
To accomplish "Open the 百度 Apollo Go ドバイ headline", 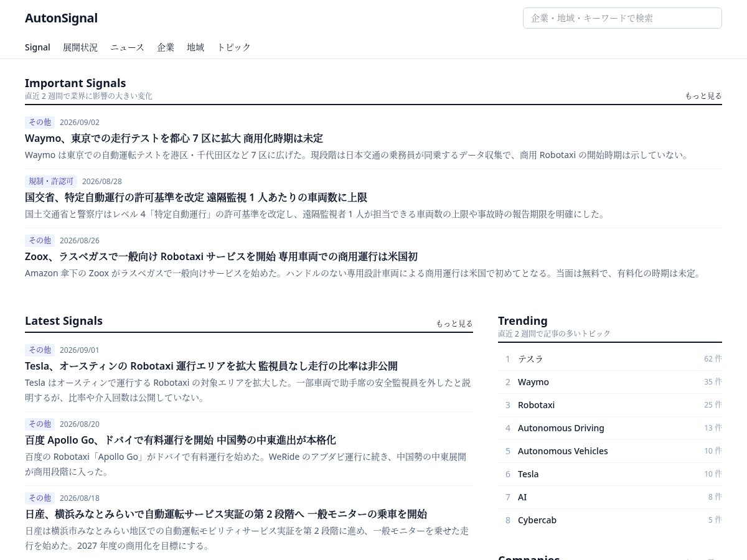I will tap(181, 440).
